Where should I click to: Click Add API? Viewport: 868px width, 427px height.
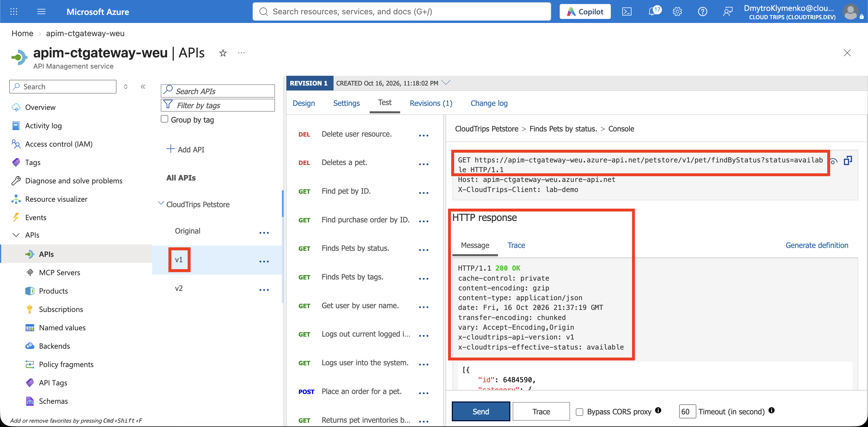click(x=186, y=149)
